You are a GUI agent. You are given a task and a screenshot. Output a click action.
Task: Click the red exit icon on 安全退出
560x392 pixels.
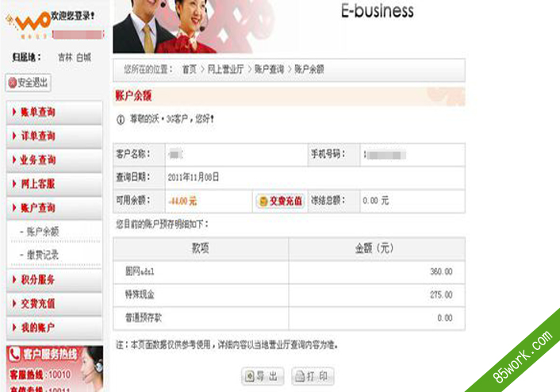coord(13,83)
